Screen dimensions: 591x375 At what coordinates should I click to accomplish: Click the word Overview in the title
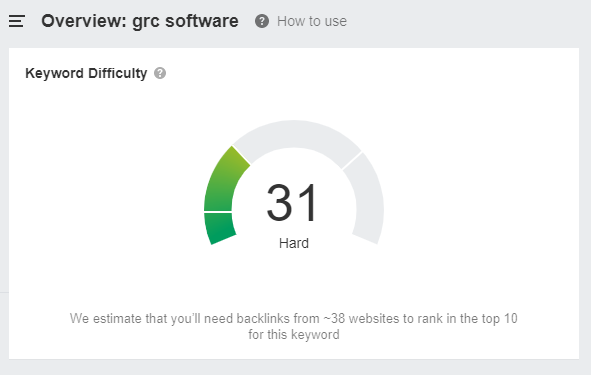(84, 21)
